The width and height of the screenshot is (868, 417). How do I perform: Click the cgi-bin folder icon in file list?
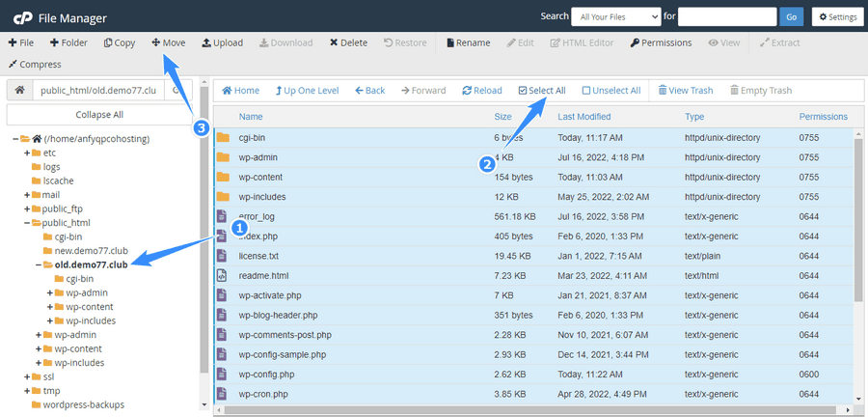[223, 137]
